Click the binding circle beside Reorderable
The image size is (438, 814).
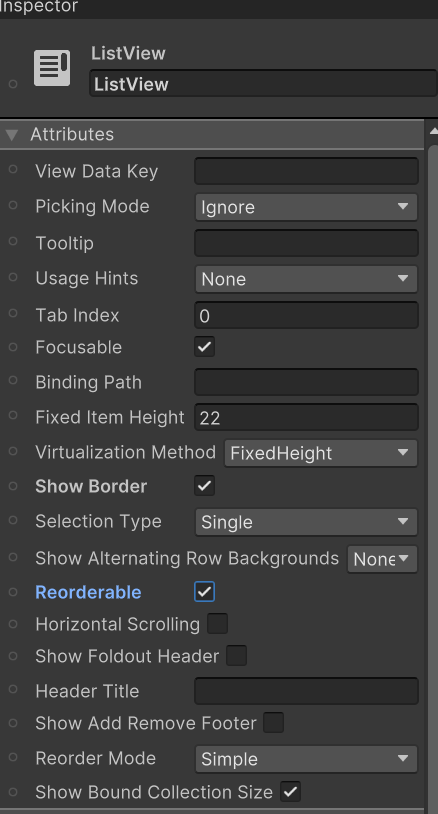13,592
